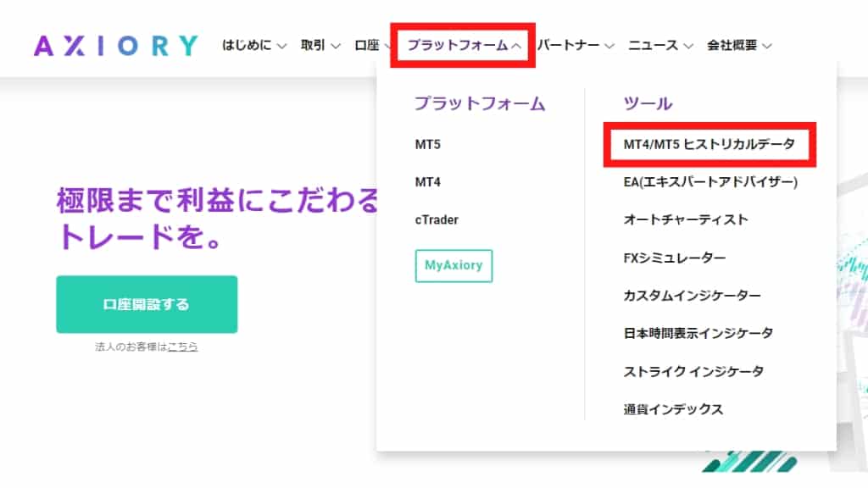Open the パートナー menu
This screenshot has width=868, height=488.
pyautogui.click(x=576, y=46)
